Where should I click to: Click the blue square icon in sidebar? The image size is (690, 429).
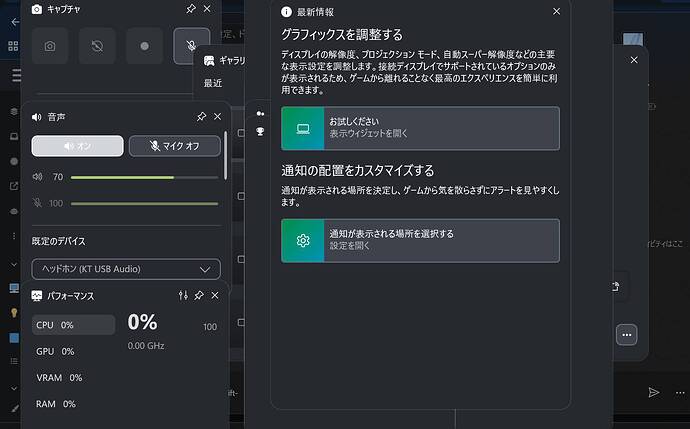click(x=14, y=337)
